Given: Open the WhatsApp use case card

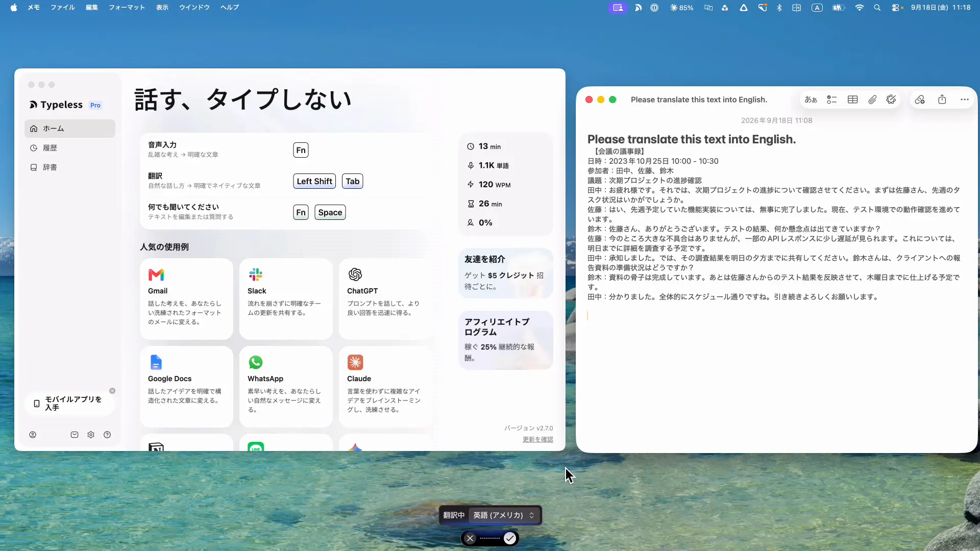Looking at the screenshot, I should tap(286, 387).
